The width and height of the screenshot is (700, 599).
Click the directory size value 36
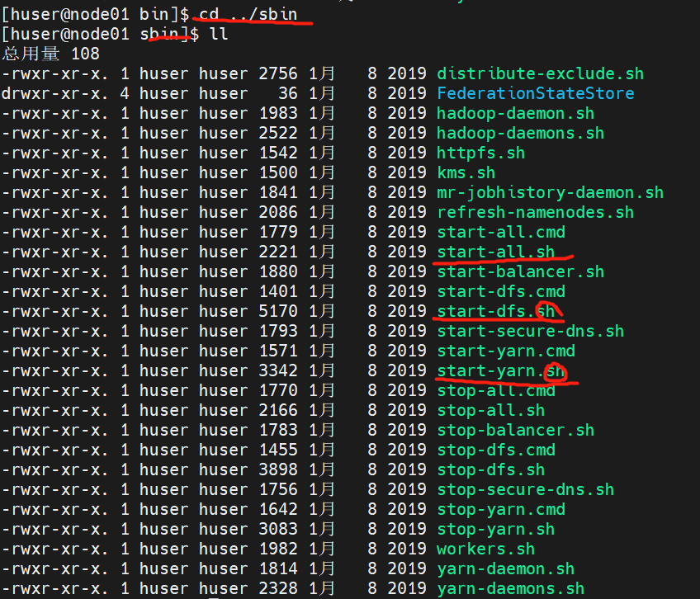tap(288, 93)
